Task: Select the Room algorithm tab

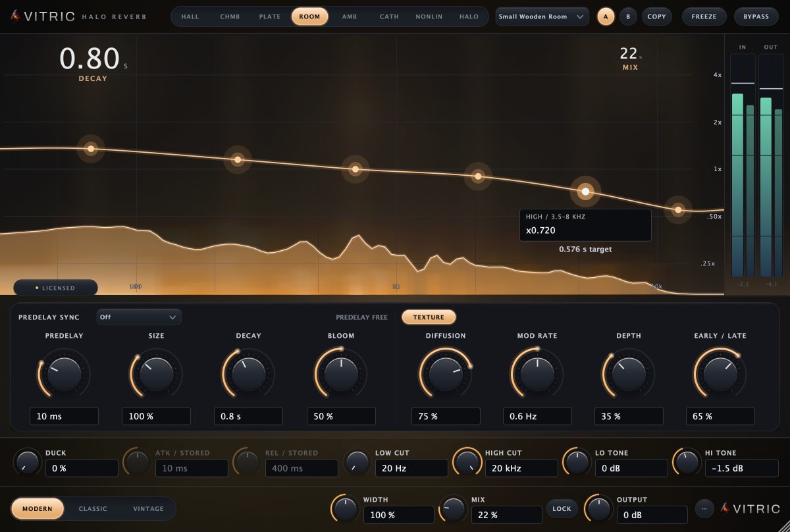Action: tap(309, 16)
